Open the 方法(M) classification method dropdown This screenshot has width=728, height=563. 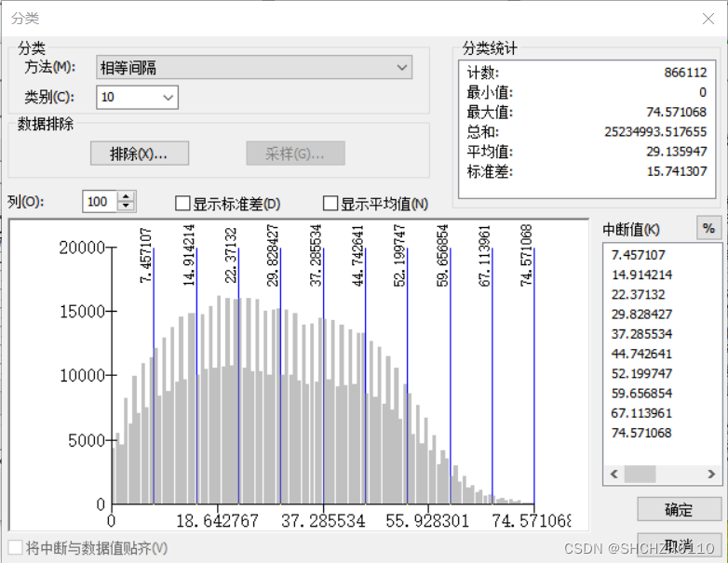point(254,67)
